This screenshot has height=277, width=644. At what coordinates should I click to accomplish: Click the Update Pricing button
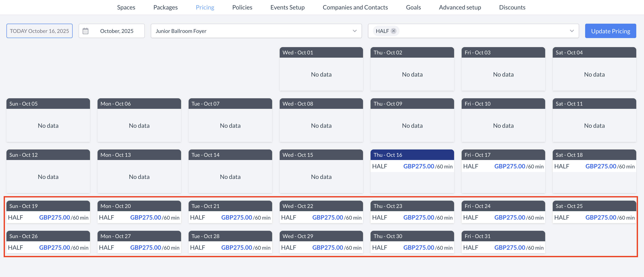(610, 31)
